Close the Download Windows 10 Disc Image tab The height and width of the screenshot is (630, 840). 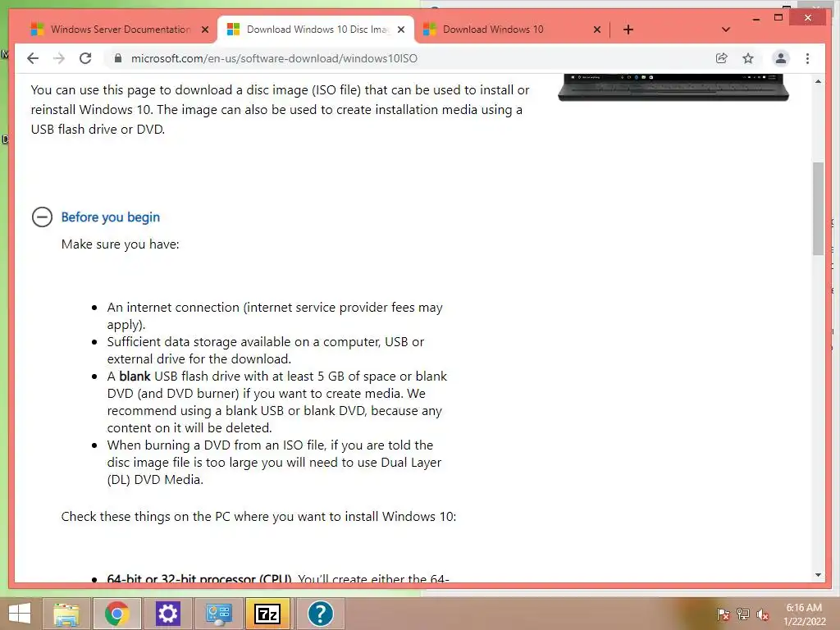(401, 30)
